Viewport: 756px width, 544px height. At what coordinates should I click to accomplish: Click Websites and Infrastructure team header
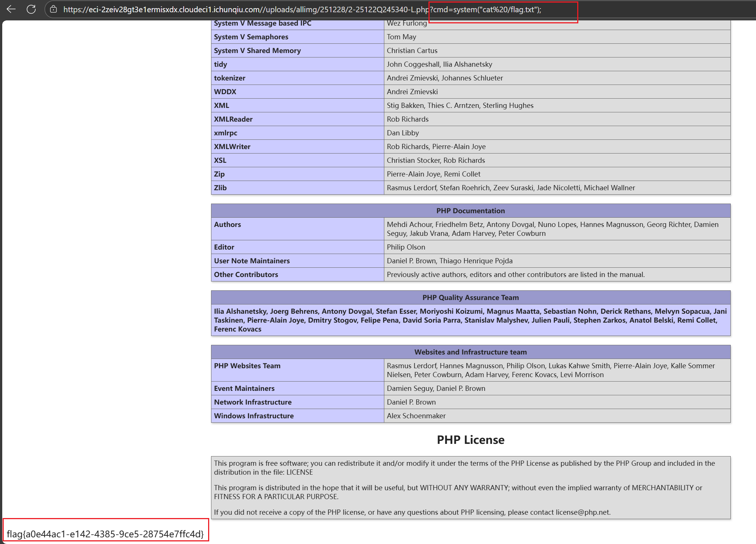coord(470,352)
